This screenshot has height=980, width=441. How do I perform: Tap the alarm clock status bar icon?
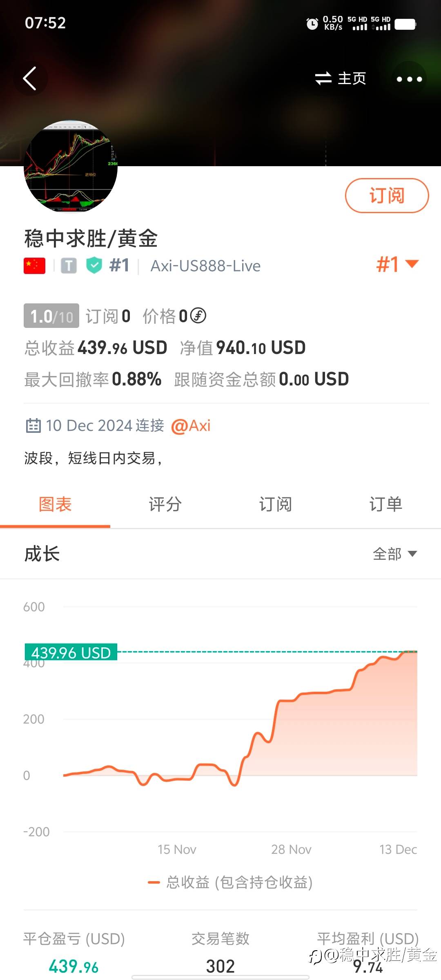coord(312,24)
